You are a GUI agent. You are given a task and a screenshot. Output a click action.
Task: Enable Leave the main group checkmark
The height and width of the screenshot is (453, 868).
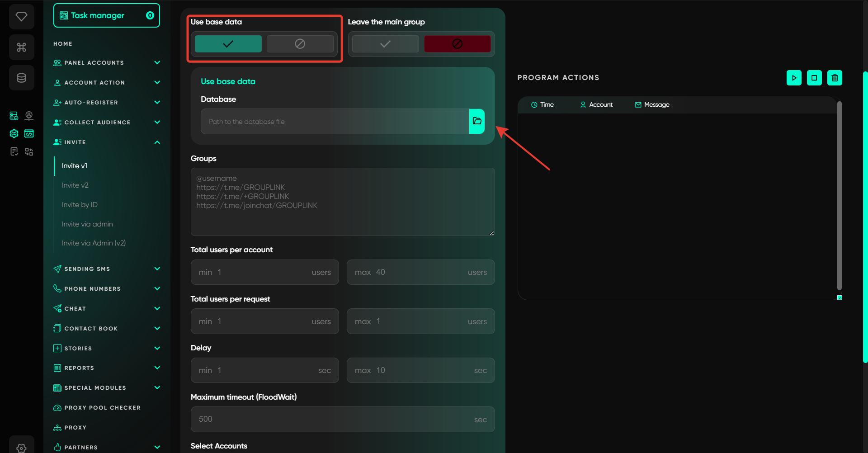(385, 44)
